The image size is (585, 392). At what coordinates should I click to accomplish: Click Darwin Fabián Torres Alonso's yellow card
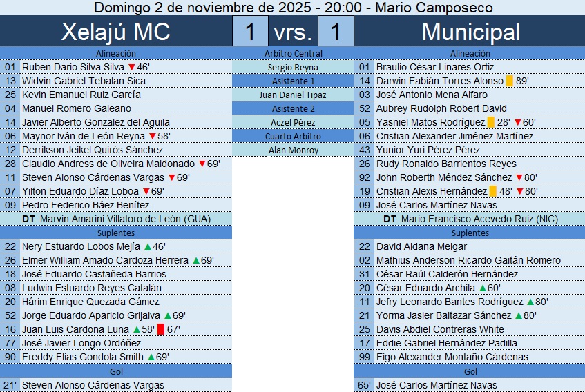pyautogui.click(x=510, y=81)
